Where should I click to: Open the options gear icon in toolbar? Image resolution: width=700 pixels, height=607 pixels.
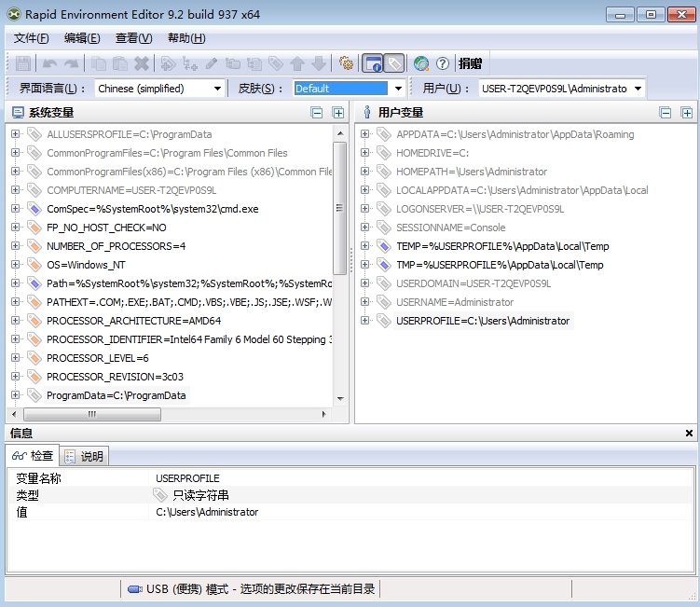click(x=347, y=63)
